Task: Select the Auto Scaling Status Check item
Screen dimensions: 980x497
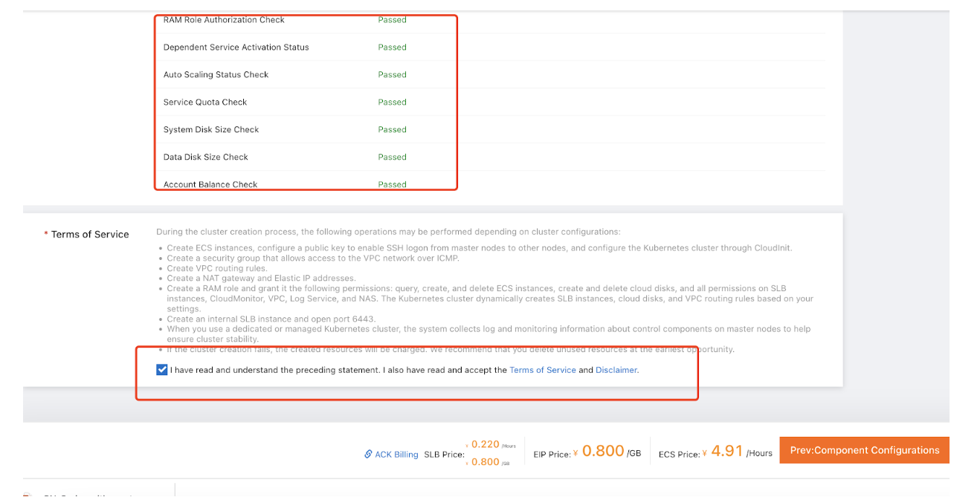Action: click(216, 75)
